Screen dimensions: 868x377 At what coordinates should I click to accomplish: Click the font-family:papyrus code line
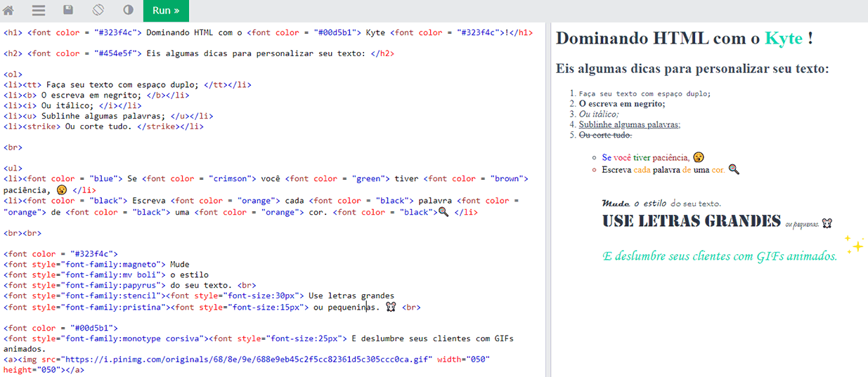tap(130, 286)
